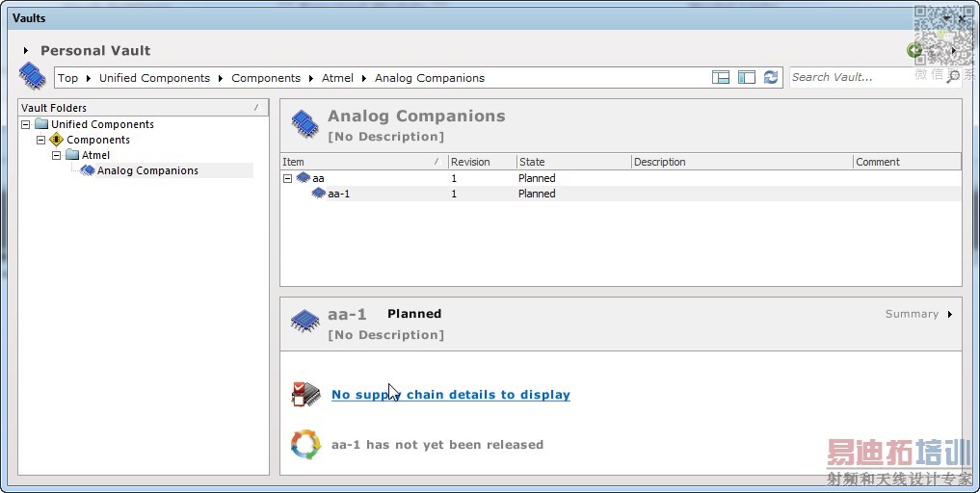Open arrow after Unified Components in breadcrumb
The image size is (980, 493).
[221, 78]
